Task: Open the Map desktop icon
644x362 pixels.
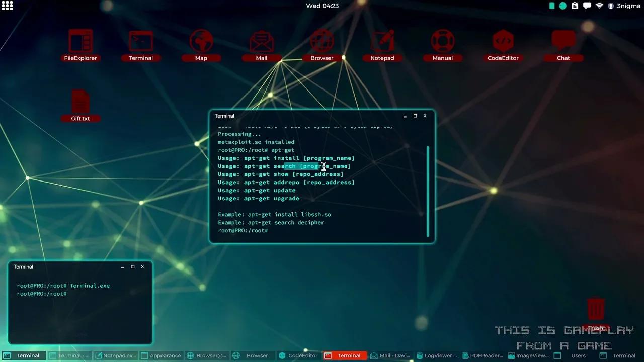Action: click(x=201, y=45)
